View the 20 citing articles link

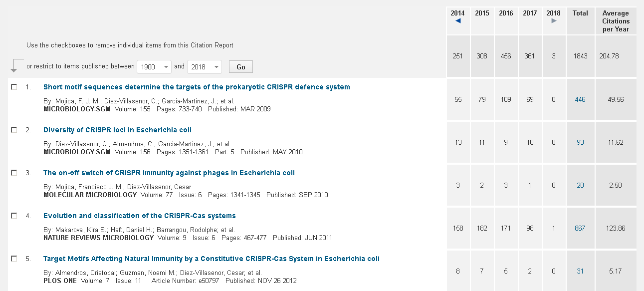[x=580, y=185]
